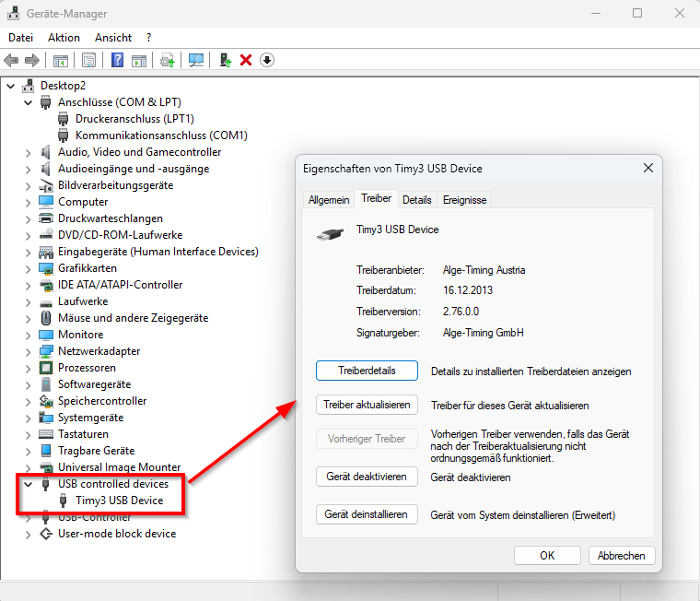The width and height of the screenshot is (700, 601).
Task: Click the Geräte-Manager title bar icon
Action: 14,14
